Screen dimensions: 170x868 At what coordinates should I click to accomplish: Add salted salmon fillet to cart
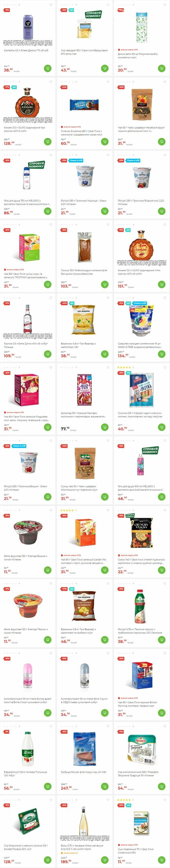pyautogui.click(x=105, y=284)
